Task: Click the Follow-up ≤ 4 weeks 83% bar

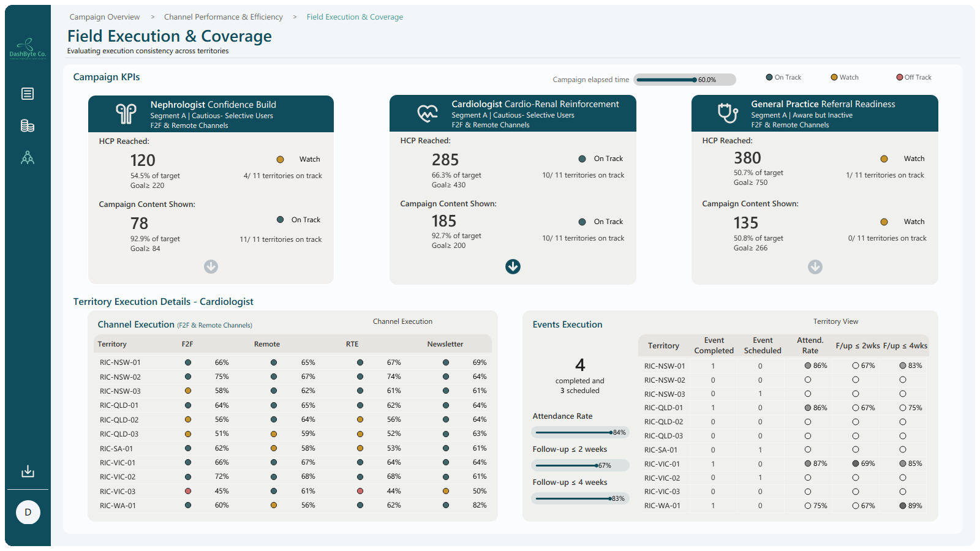Action: tap(580, 498)
